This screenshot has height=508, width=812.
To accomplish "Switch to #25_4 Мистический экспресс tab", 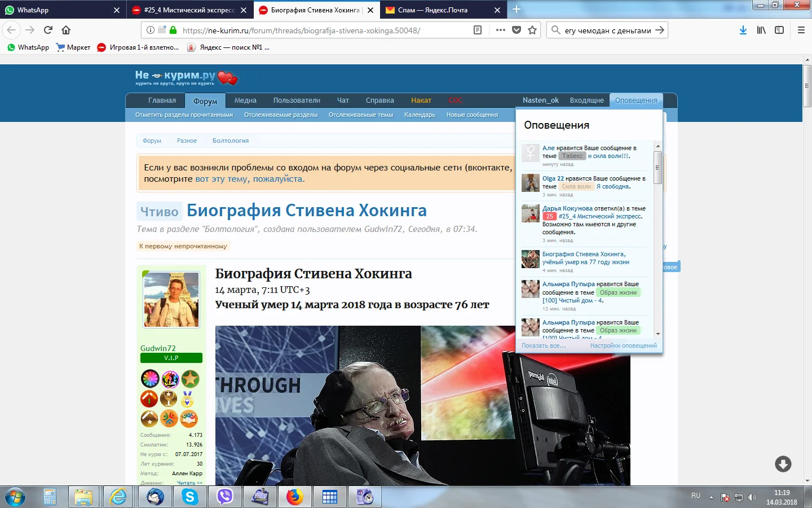I will pyautogui.click(x=189, y=10).
